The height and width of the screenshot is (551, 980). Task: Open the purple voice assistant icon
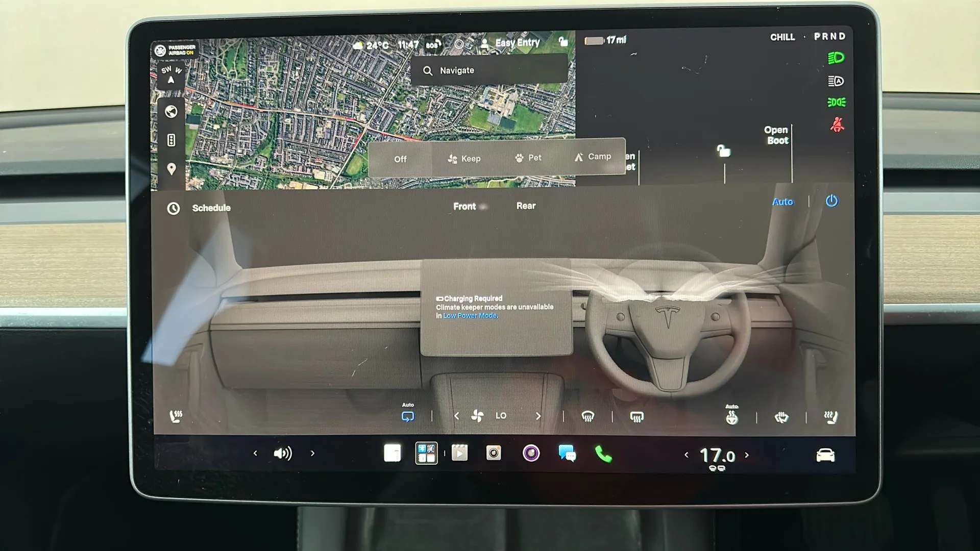pyautogui.click(x=531, y=453)
